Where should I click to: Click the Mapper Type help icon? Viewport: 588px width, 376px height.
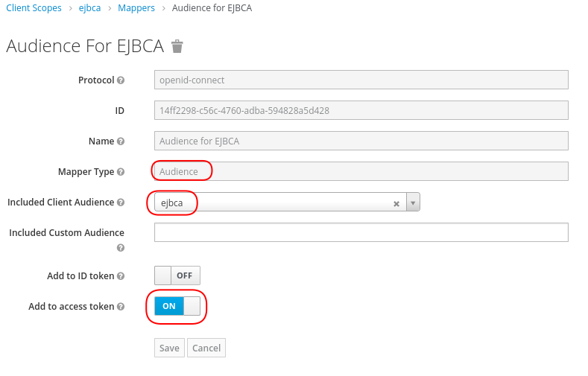click(121, 172)
